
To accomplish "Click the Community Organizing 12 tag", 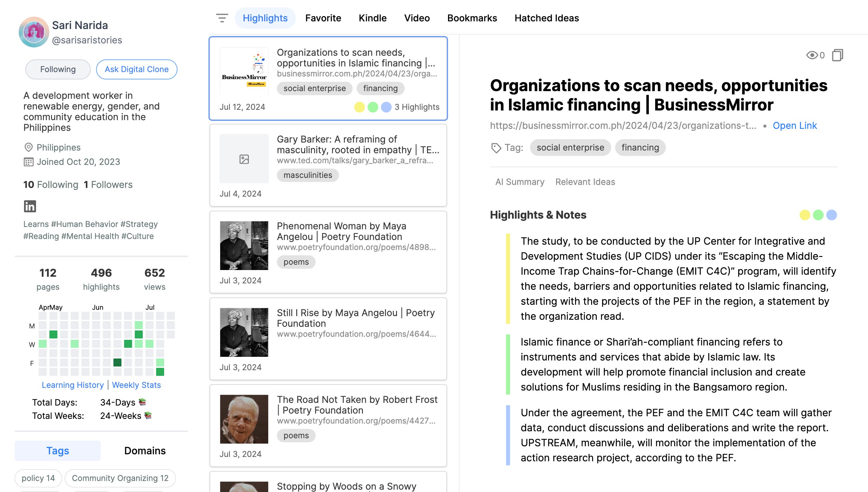I will [x=120, y=478].
